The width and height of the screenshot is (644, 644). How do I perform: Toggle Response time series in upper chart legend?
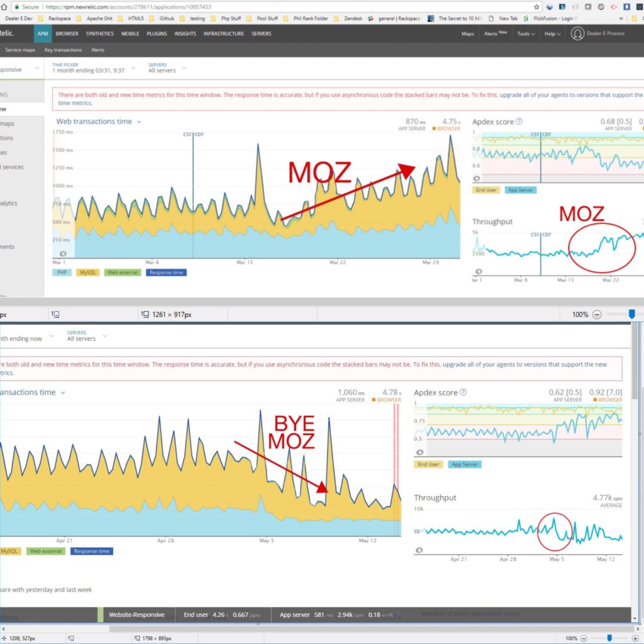click(166, 272)
